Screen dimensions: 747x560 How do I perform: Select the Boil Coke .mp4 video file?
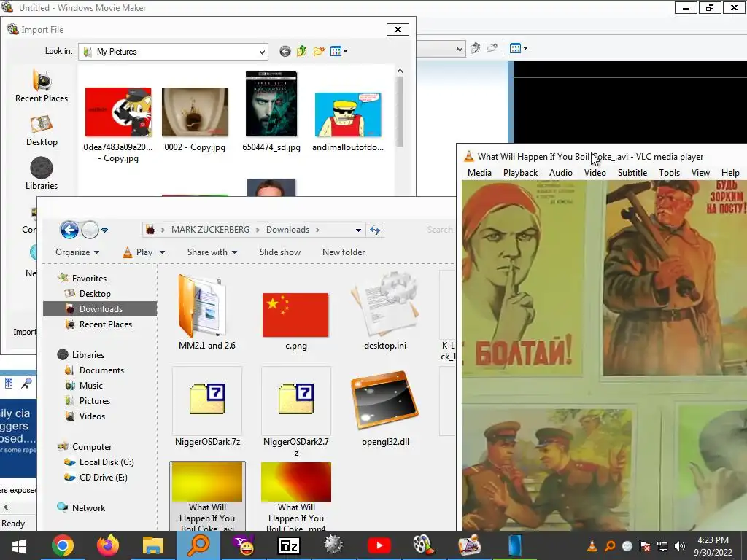click(x=296, y=496)
